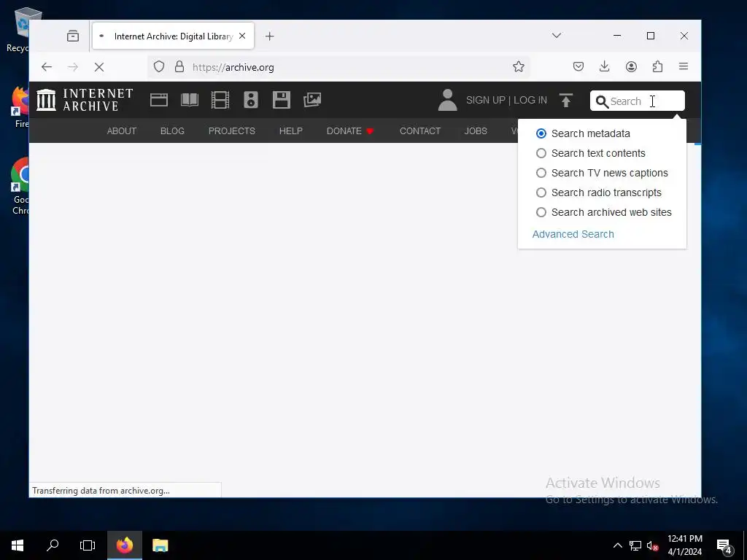Open Task View on taskbar
Viewport: 747px width, 560px height.
click(x=88, y=545)
